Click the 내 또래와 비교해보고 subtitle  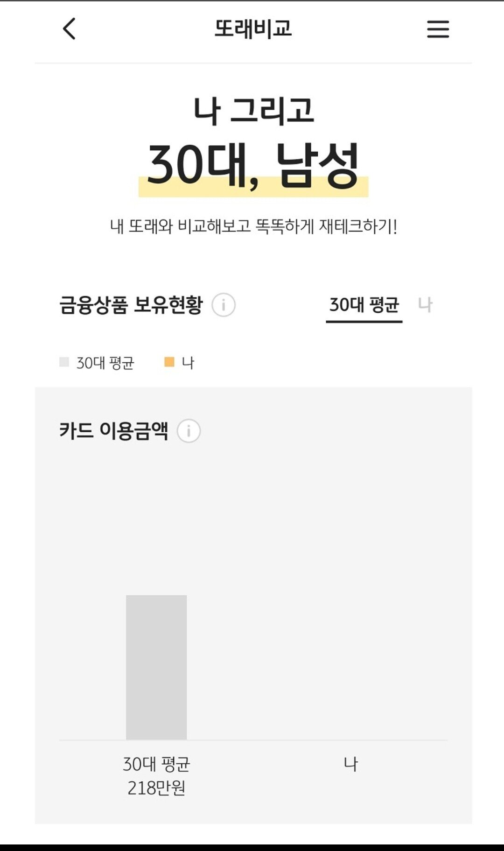pos(253,227)
